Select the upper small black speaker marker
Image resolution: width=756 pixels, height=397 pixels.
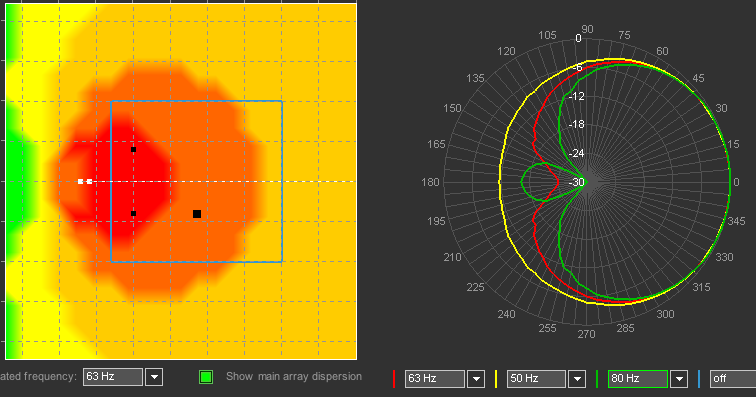(x=134, y=150)
